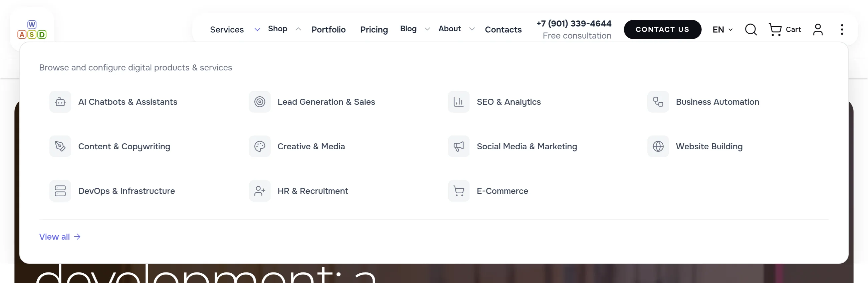
Task: Click the AI Chatbots robot icon
Action: click(60, 102)
